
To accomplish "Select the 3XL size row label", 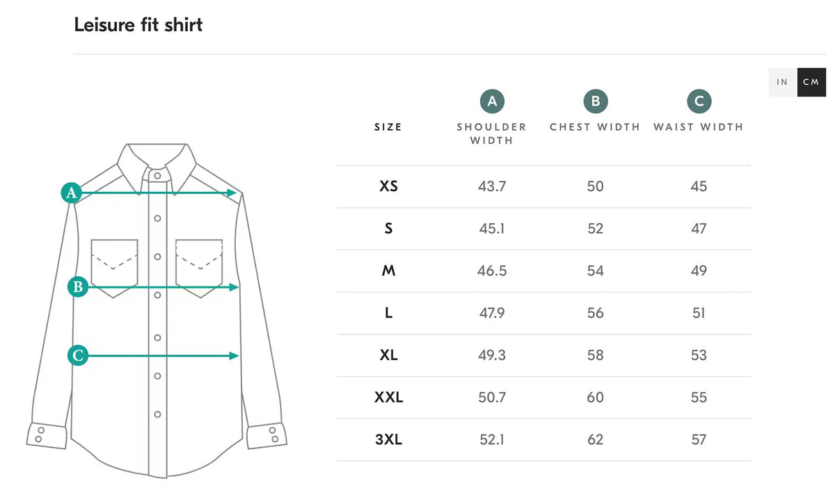I will (388, 439).
